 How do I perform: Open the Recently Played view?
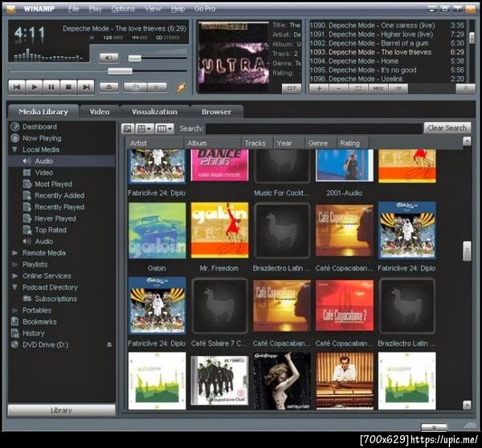(59, 207)
